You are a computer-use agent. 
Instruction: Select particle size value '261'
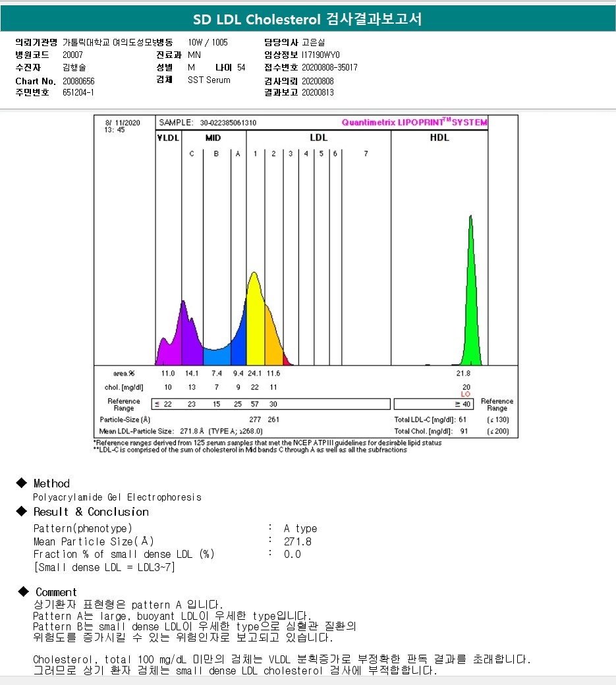tap(273, 420)
